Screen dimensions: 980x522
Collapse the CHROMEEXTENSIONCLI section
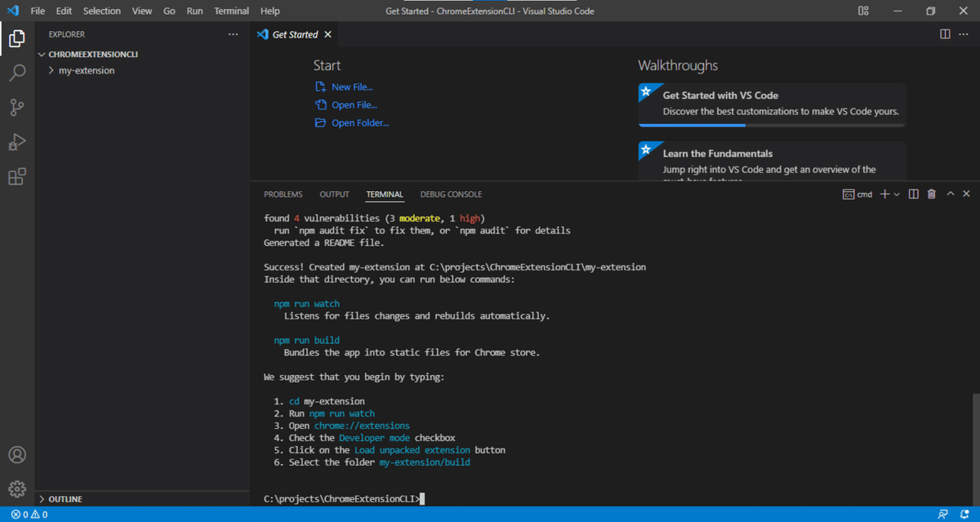click(93, 54)
